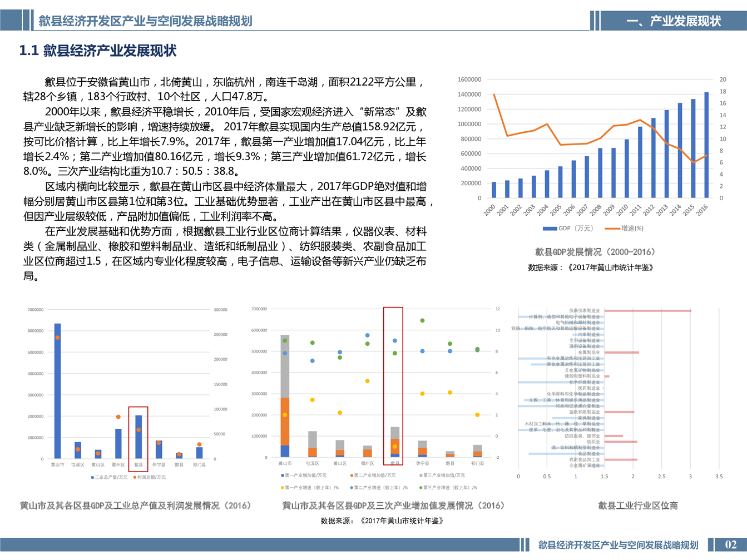
Task: Click the 屯溪区 stacked bar in middle chart
Action: (313, 444)
